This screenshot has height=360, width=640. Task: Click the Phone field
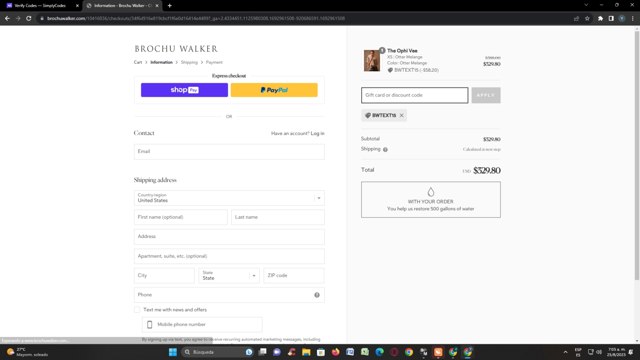coord(229,295)
